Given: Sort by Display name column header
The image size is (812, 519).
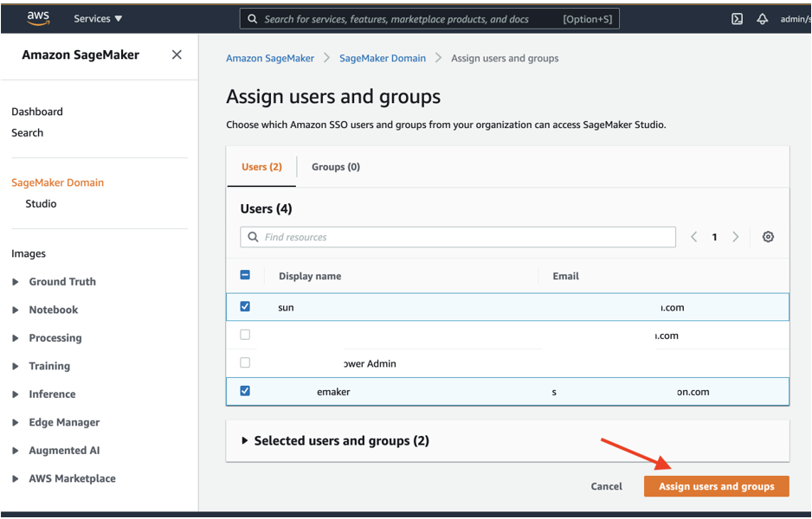Looking at the screenshot, I should 310,276.
